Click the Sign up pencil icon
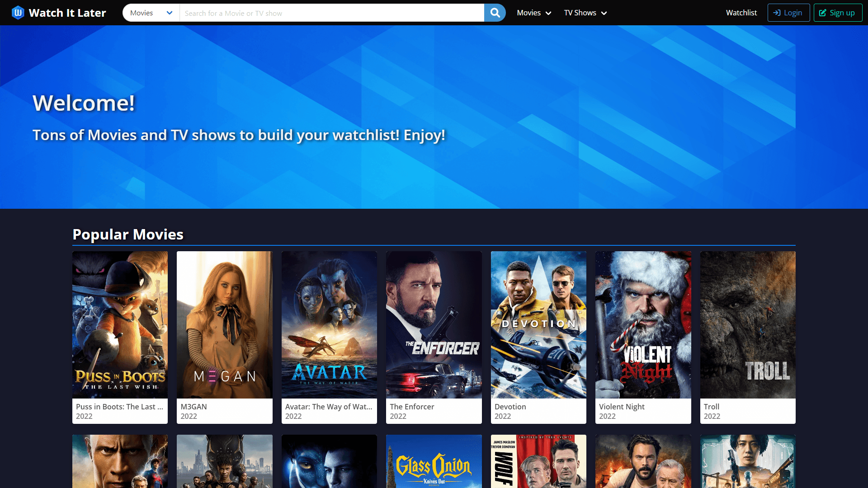The width and height of the screenshot is (868, 488). 823,13
